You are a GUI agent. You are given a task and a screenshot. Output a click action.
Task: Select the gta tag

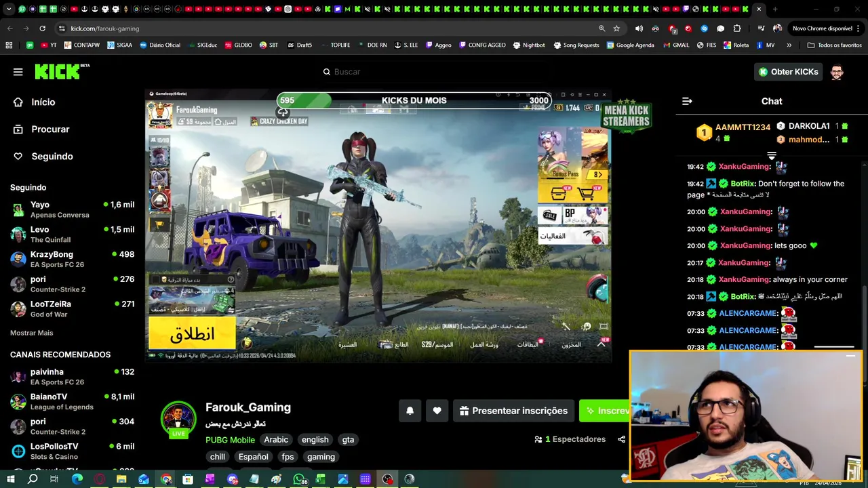click(x=348, y=440)
